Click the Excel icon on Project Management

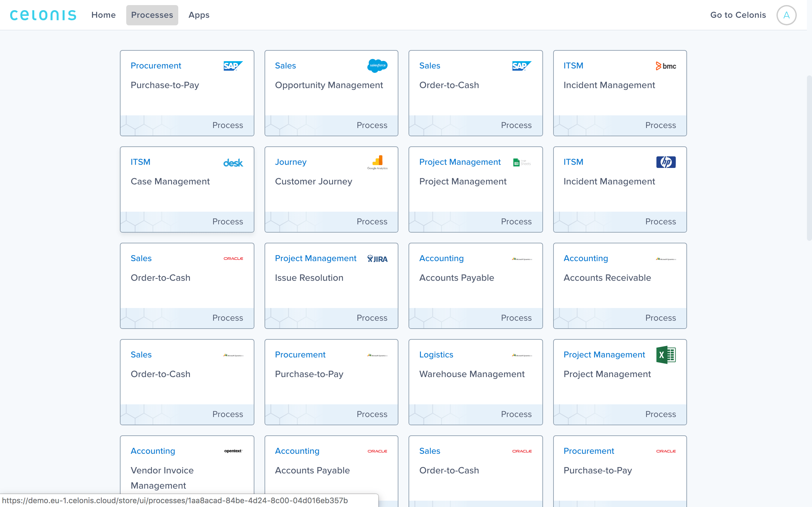pos(666,355)
